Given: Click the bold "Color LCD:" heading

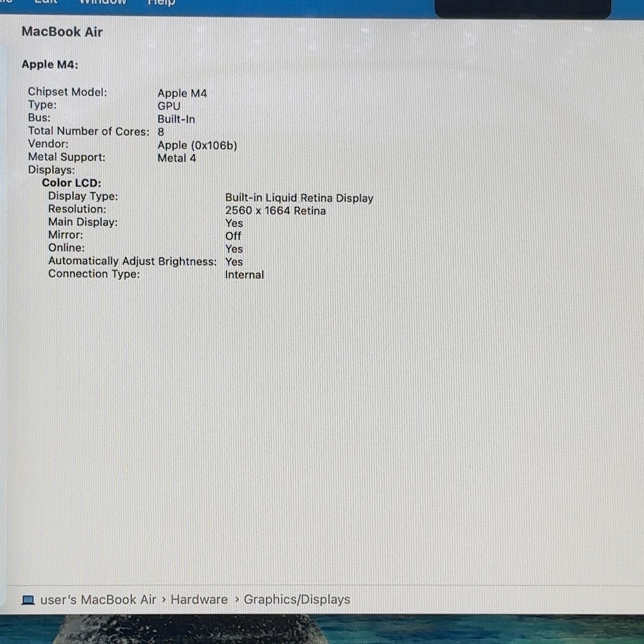Looking at the screenshot, I should [x=71, y=183].
